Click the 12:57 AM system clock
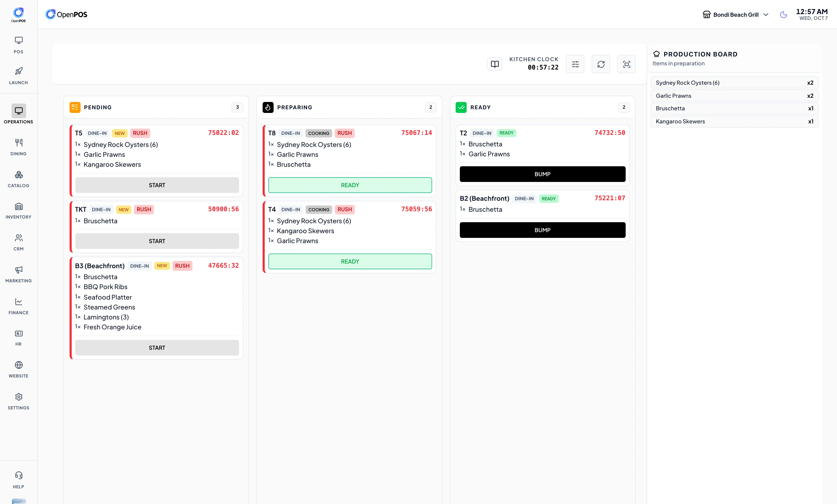Image resolution: width=837 pixels, height=504 pixels. [x=812, y=11]
